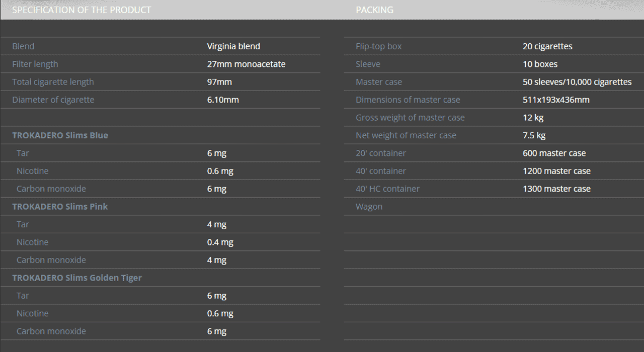Click the '6.10mm' diameter value
This screenshot has width=644, height=352.
click(223, 100)
